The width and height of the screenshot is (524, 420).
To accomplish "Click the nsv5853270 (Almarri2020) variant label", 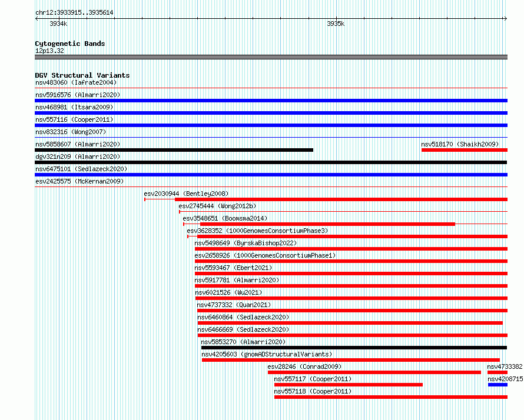I will [243, 342].
